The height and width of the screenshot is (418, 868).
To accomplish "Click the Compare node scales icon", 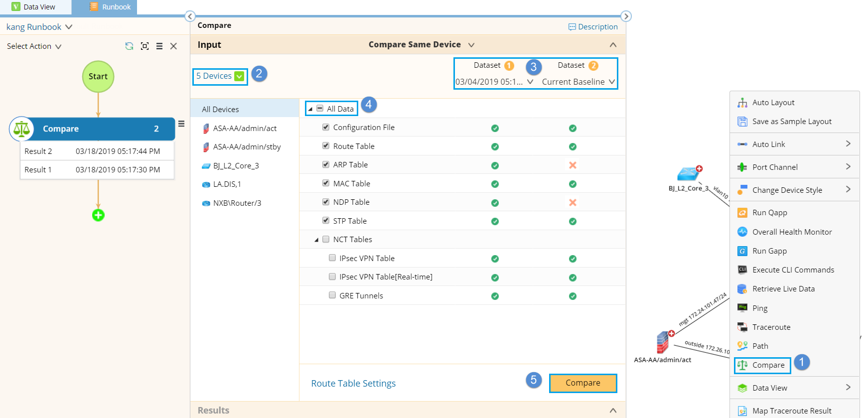I will tap(21, 129).
